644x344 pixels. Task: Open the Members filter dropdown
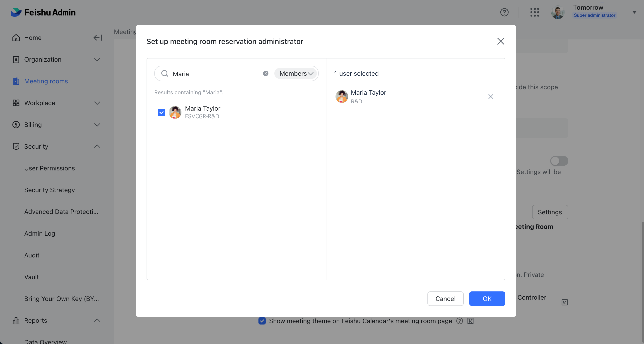tap(296, 74)
